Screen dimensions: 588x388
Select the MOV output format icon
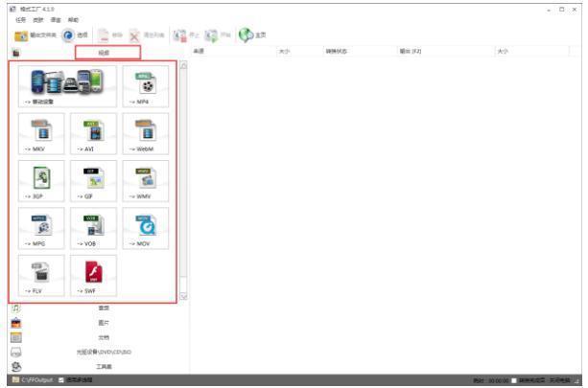pyautogui.click(x=145, y=227)
